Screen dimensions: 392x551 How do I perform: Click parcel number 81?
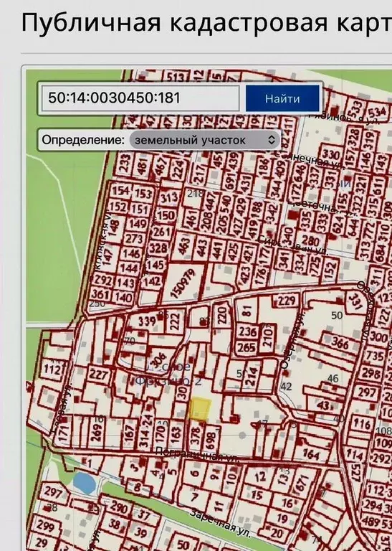tap(247, 310)
